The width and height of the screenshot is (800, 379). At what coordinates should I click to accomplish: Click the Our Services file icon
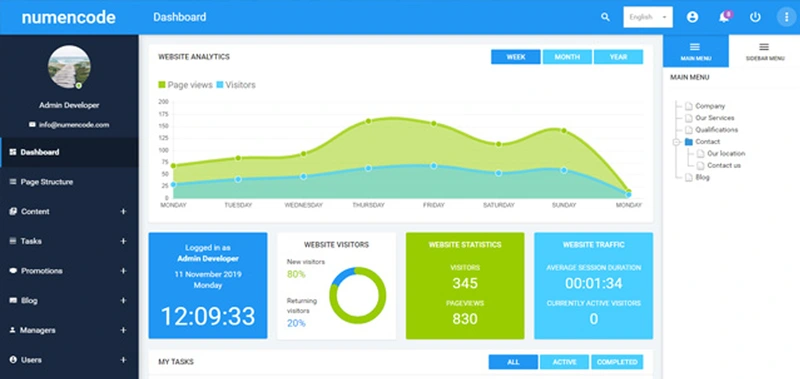689,118
